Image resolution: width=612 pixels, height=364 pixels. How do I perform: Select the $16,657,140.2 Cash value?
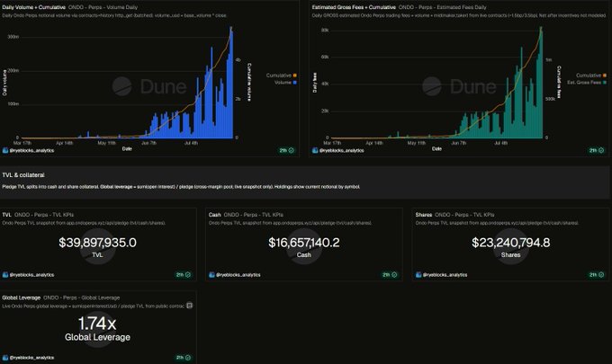click(x=303, y=243)
